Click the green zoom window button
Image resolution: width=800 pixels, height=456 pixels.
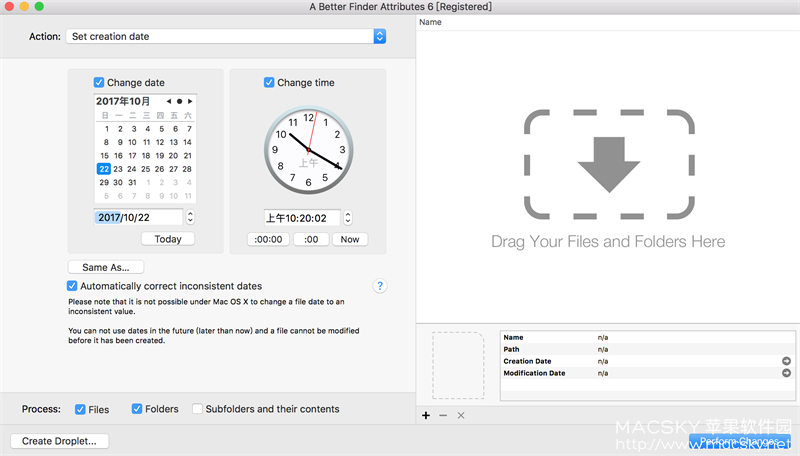coord(39,6)
